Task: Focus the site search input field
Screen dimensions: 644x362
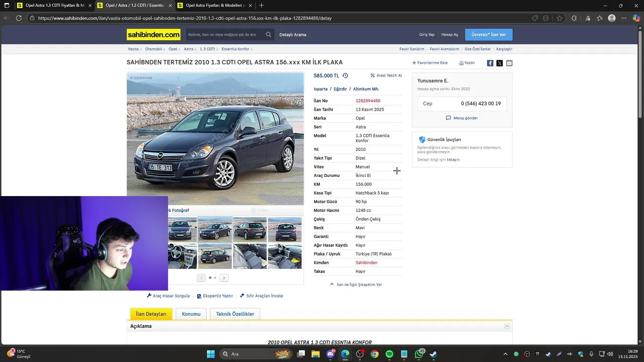Action: 225,35
